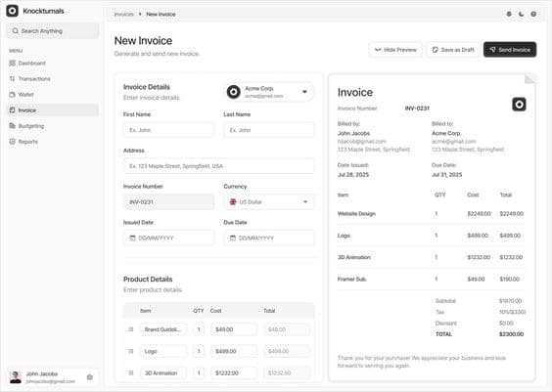
Task: Click the $1232.00 cost input
Action: click(x=234, y=373)
